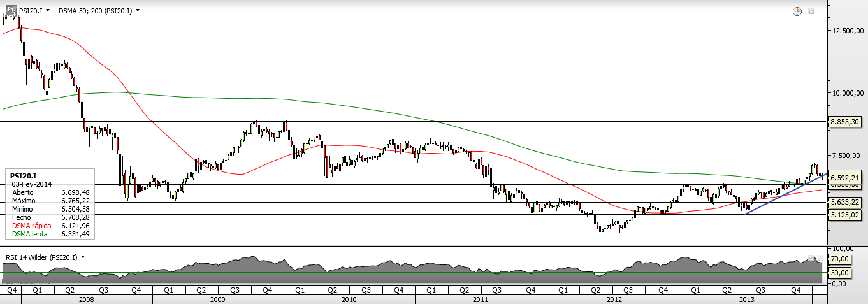868x304 pixels.
Task: Click the maximize pane icon in chart header
Action: 811,11
